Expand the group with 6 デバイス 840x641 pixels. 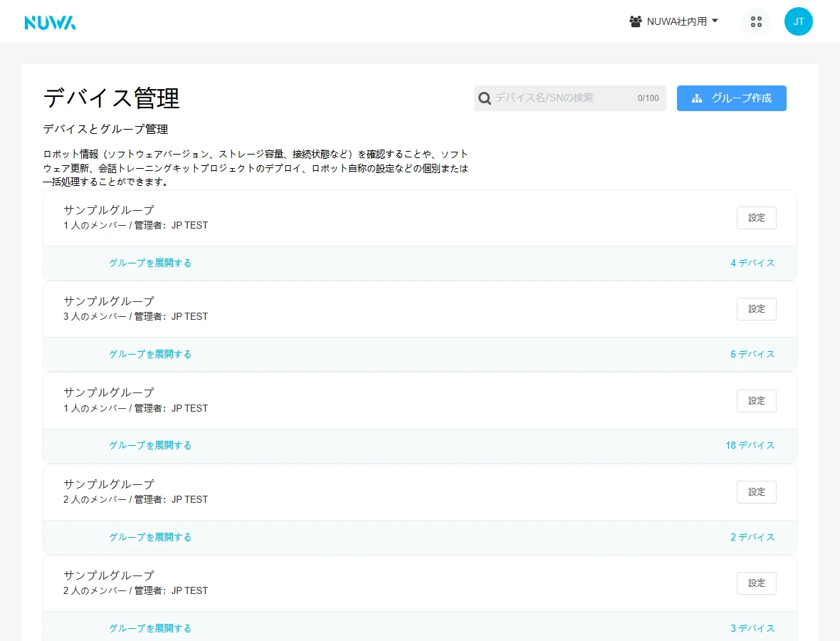pyautogui.click(x=150, y=354)
